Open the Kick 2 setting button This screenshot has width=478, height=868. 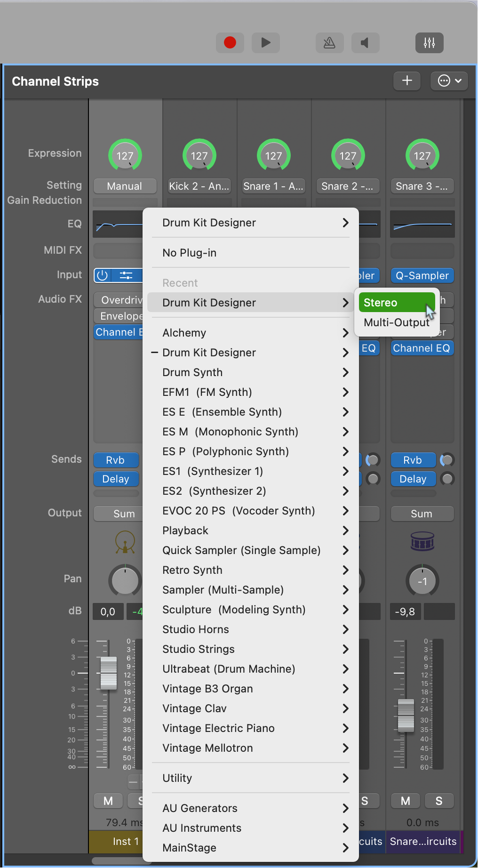tap(199, 186)
